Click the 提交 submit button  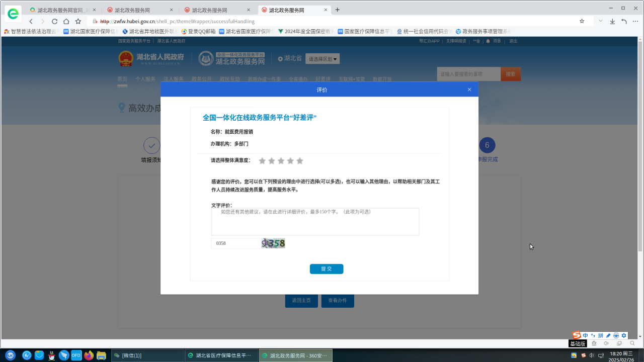pos(327,269)
